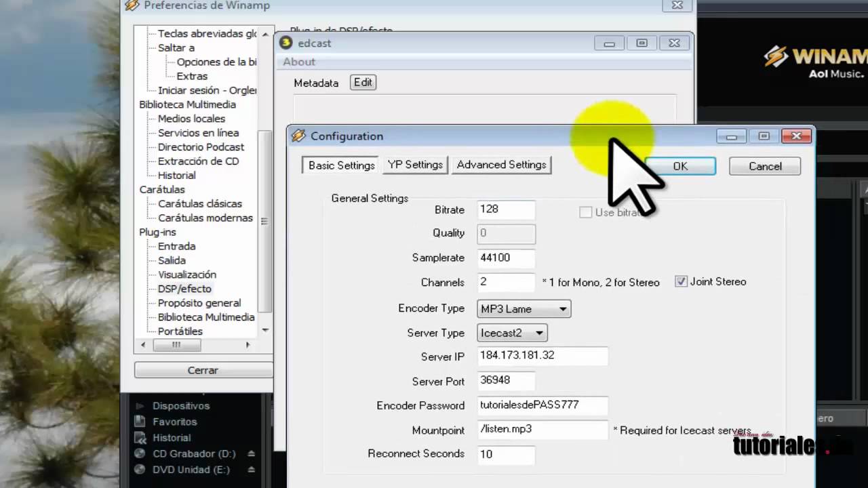Click the Historial icon in Winamp library

140,438
